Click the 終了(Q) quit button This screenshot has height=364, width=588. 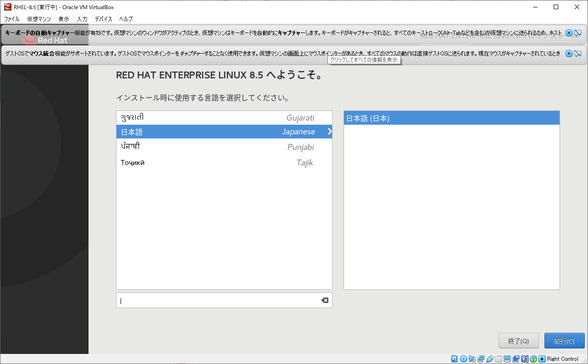[x=519, y=341]
